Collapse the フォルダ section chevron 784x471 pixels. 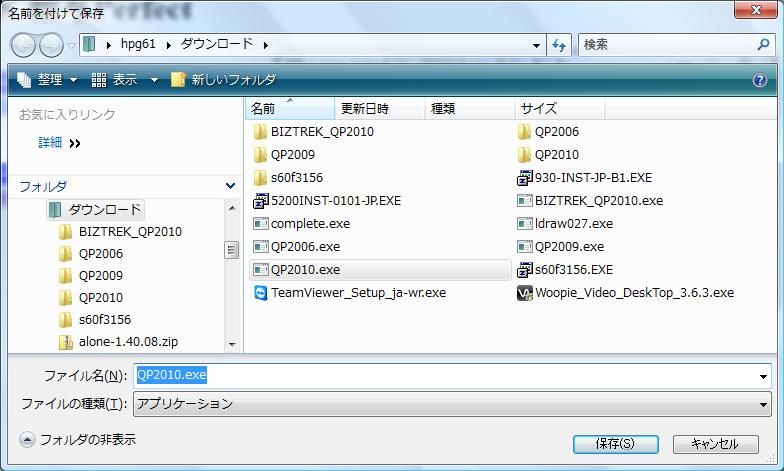tap(231, 186)
